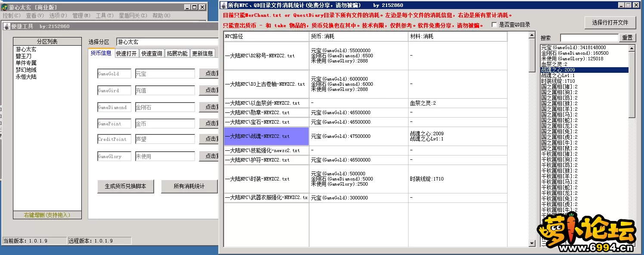Select row 一大陆NPC\时装-NEWZC2.txt

pyautogui.click(x=266, y=179)
